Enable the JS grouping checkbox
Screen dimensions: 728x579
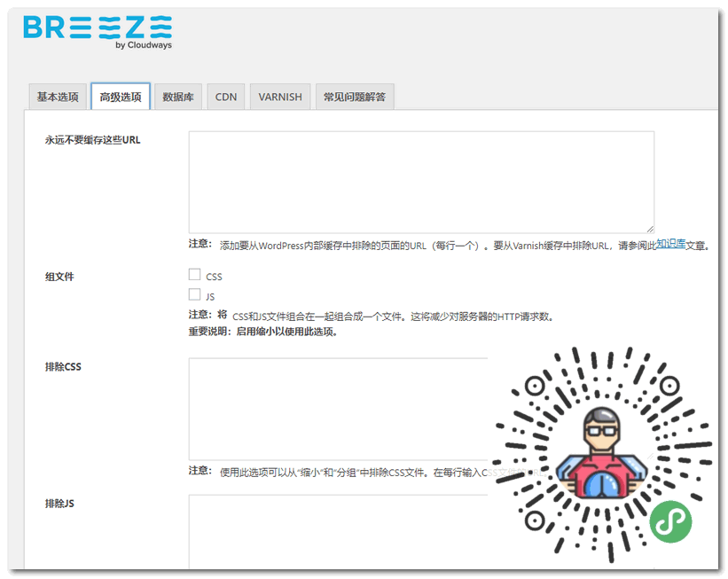click(x=193, y=293)
